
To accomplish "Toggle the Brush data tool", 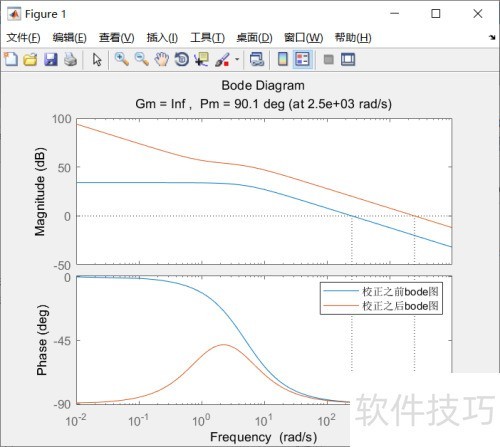I will click(x=222, y=60).
